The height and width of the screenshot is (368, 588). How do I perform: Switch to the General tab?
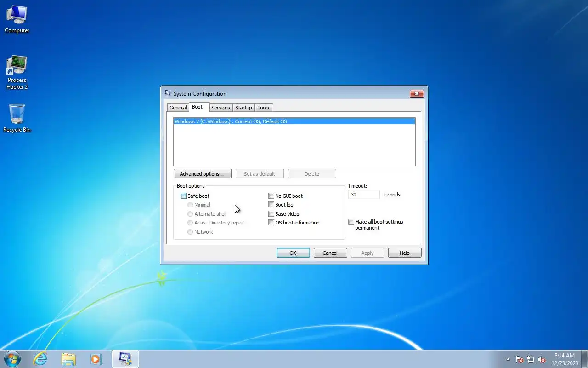point(178,108)
